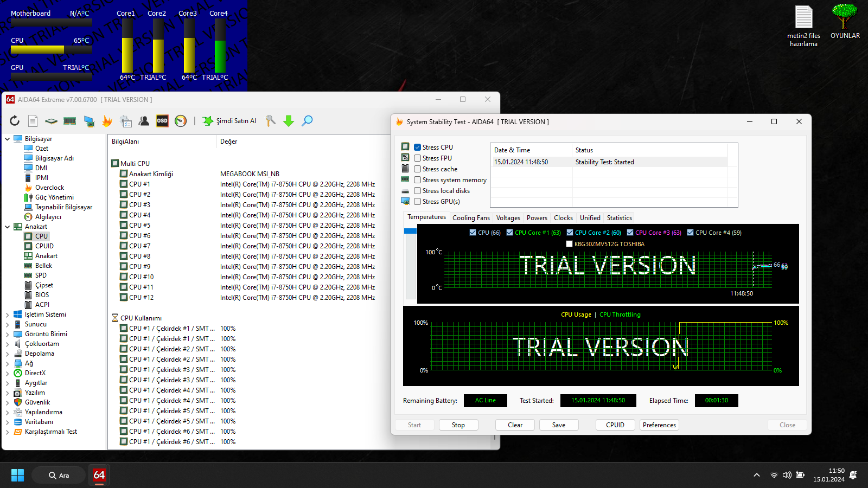
Task: Switch to the Powers tab
Action: [x=537, y=218]
